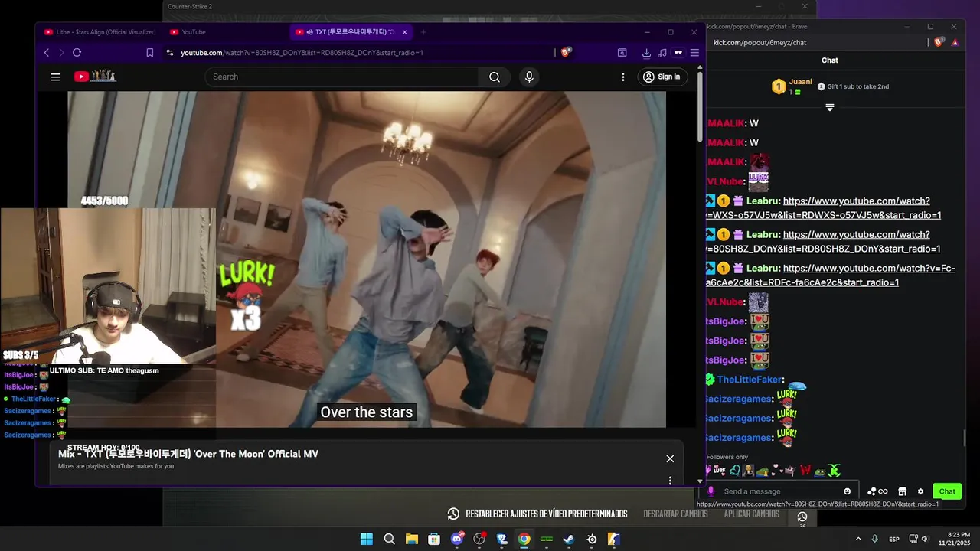Show hidden system tray icons
This screenshot has height=551, width=980.
point(858,539)
